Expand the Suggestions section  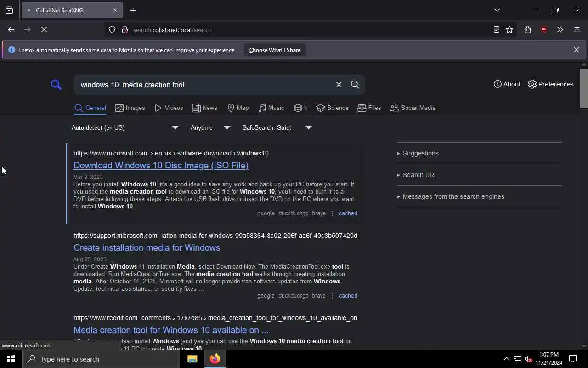pyautogui.click(x=418, y=153)
